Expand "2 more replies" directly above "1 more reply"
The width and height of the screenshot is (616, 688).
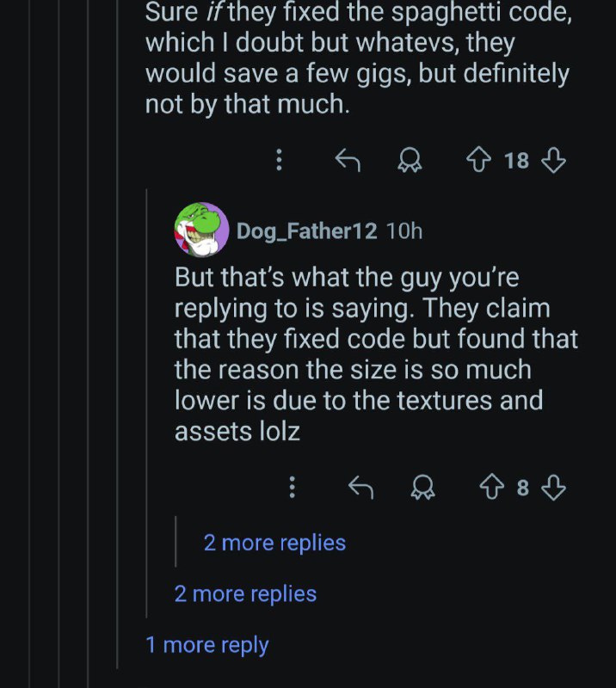[x=245, y=593]
